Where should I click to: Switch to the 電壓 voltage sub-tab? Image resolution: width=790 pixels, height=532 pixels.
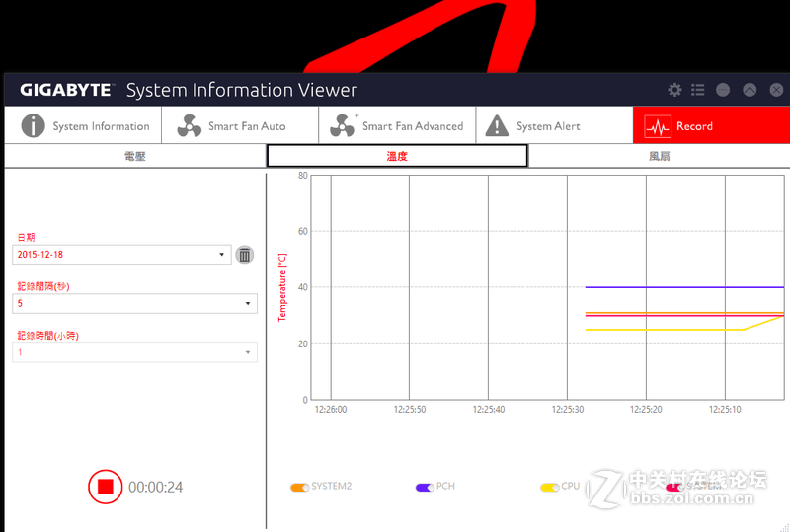coord(135,156)
